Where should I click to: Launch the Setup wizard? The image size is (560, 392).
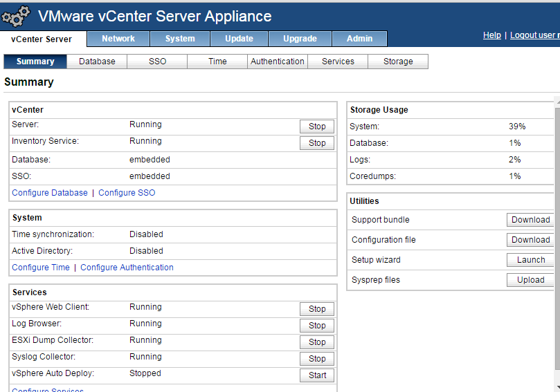[531, 260]
